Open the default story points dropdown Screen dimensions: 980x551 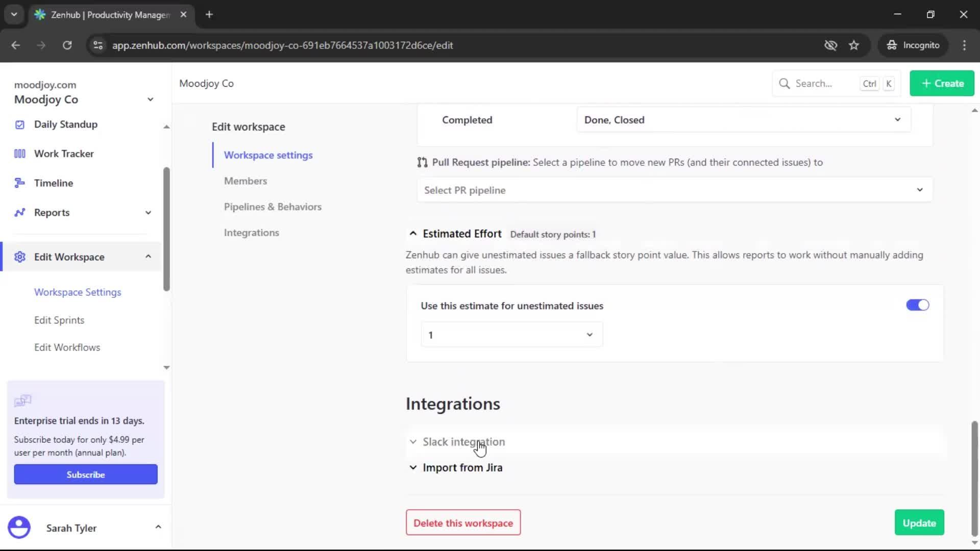(511, 335)
